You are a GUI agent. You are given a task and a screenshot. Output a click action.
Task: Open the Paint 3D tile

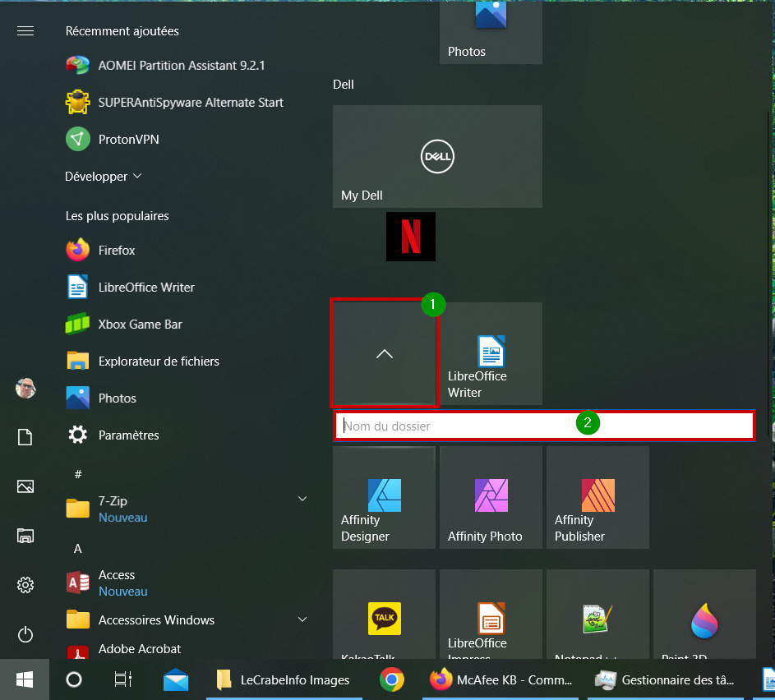[704, 614]
